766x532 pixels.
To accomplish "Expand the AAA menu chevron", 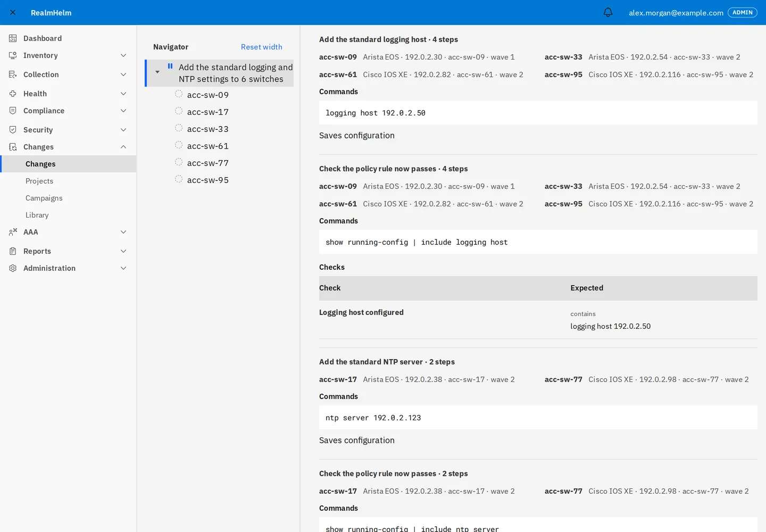I will [123, 232].
